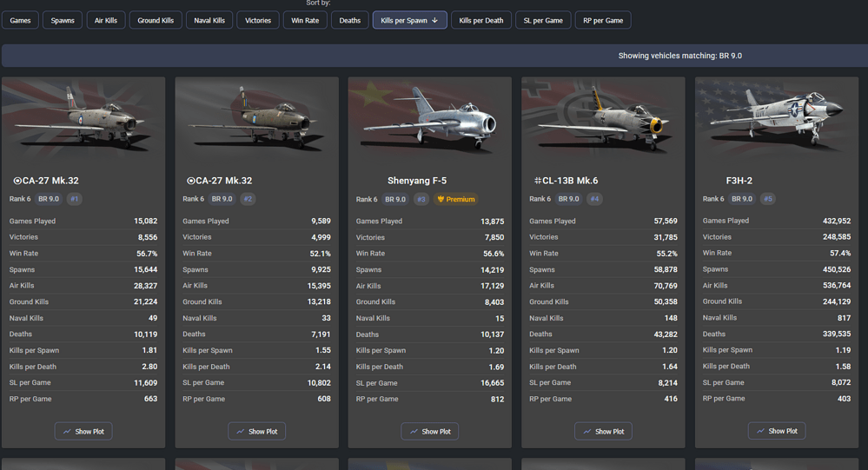Click the #4 rank badge on CL-13B Mk.6
Image resolution: width=868 pixels, height=470 pixels.
(594, 199)
